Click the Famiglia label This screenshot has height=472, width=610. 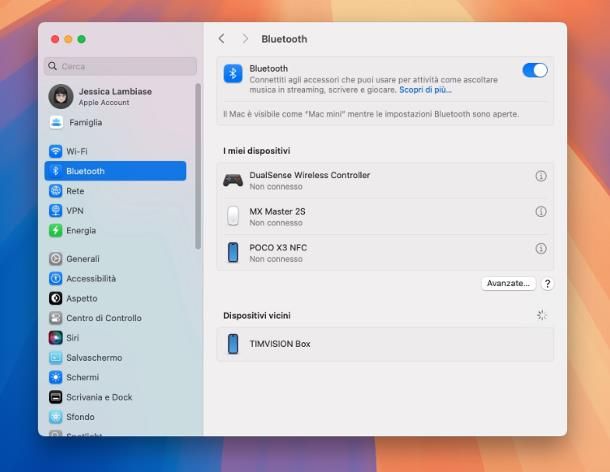tap(86, 122)
